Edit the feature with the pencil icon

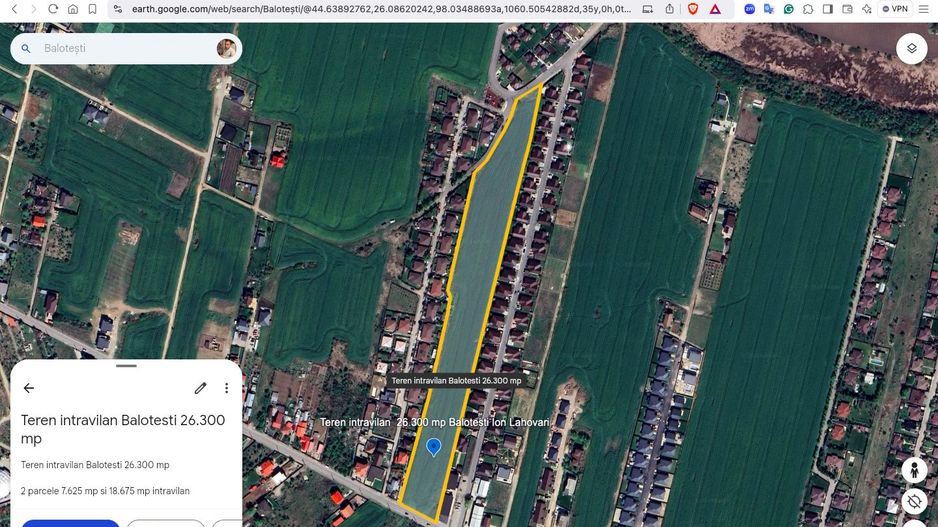(200, 388)
